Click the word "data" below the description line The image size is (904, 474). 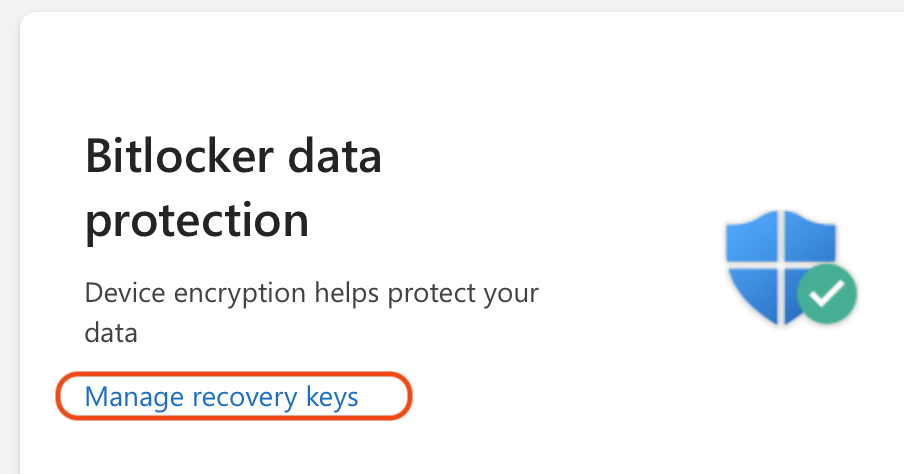tap(111, 333)
